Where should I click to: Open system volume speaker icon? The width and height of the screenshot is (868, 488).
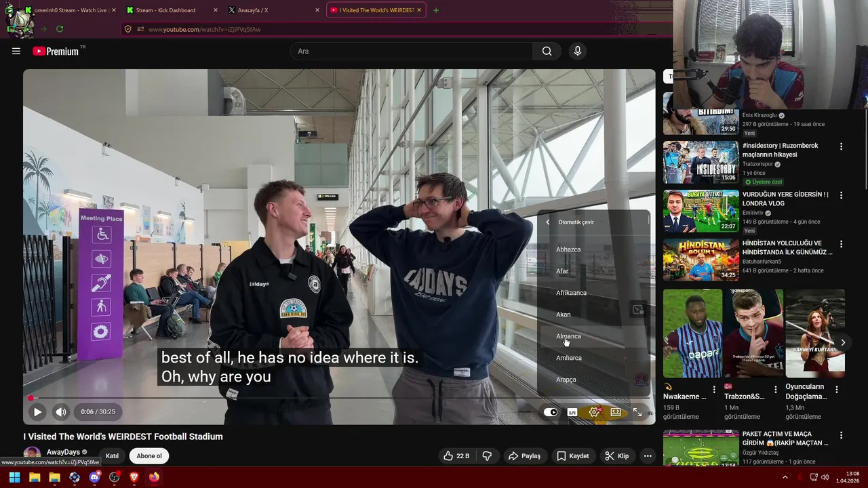[825, 477]
